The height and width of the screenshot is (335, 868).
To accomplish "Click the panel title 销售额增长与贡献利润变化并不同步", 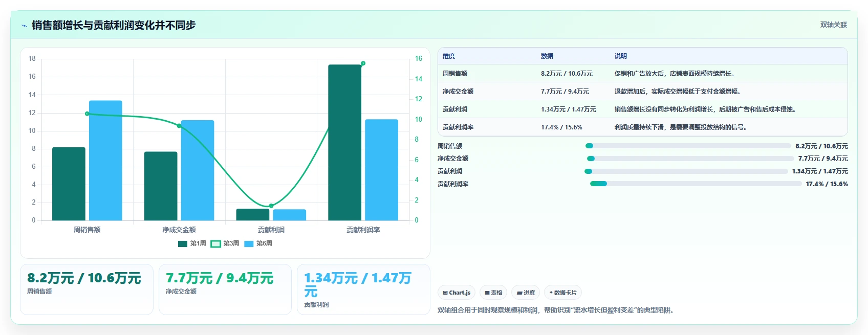I will (114, 25).
